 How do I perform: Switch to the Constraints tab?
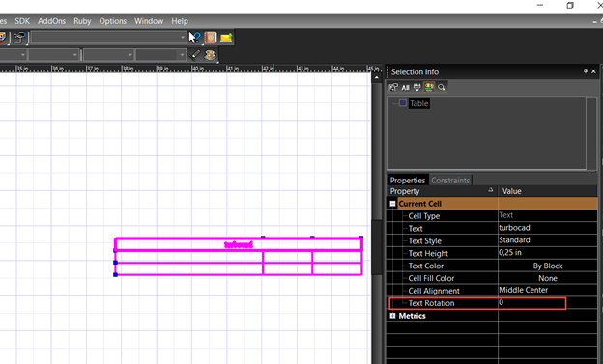pos(450,181)
